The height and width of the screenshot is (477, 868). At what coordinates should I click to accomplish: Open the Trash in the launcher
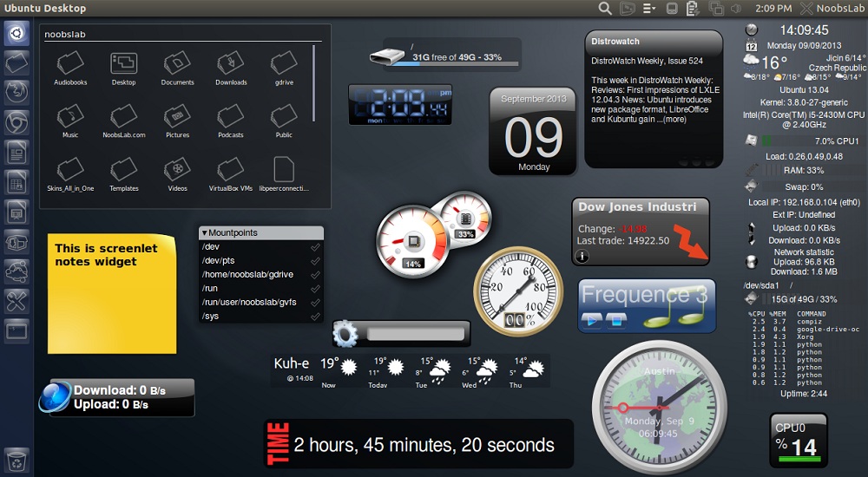(16, 458)
